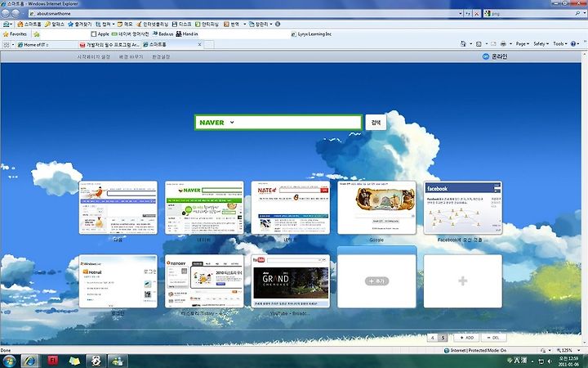Open the 안티피싱 toolbar item
The image size is (588, 368).
pyautogui.click(x=207, y=24)
